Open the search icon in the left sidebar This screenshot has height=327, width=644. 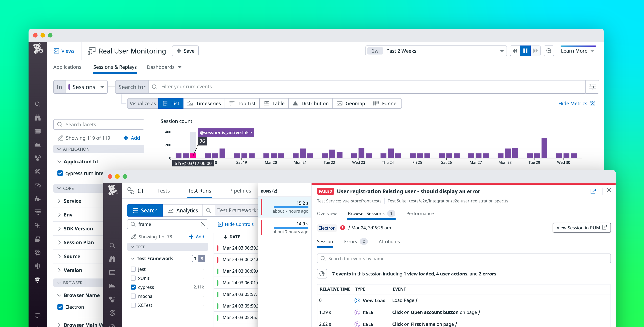click(x=37, y=104)
